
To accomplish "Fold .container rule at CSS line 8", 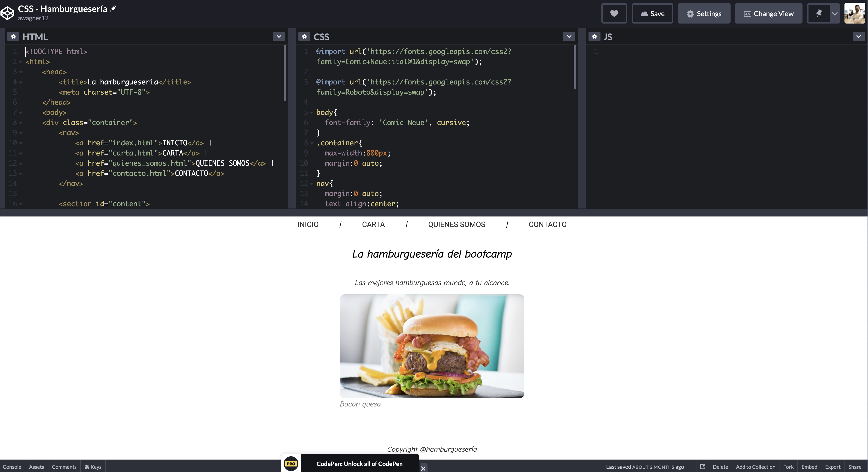I will 312,143.
